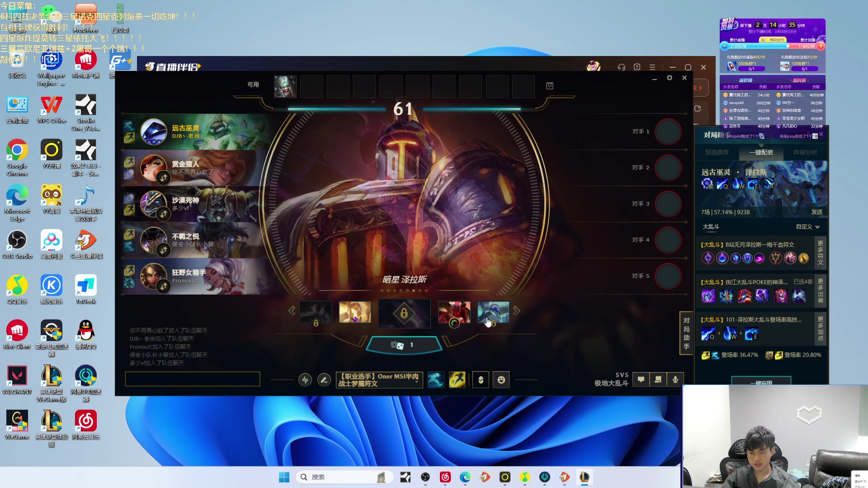Open League client icon in taskbar
The height and width of the screenshot is (488, 868).
[x=584, y=477]
